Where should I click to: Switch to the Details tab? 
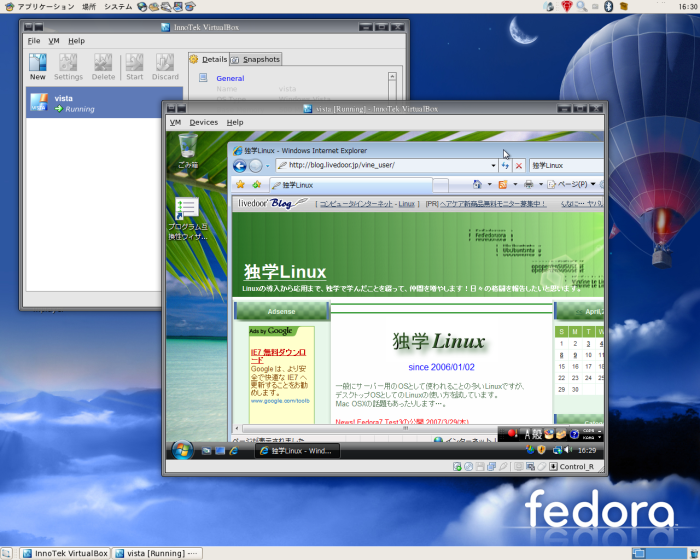click(x=209, y=59)
